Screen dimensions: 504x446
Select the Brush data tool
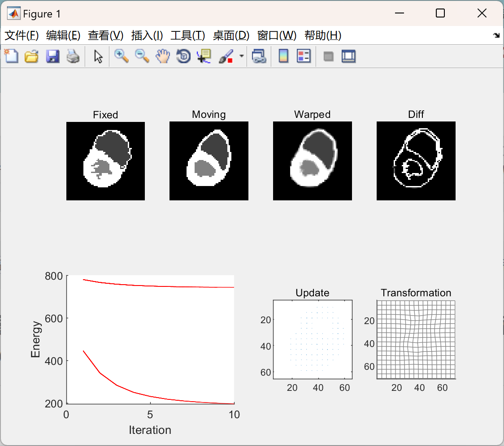(226, 56)
